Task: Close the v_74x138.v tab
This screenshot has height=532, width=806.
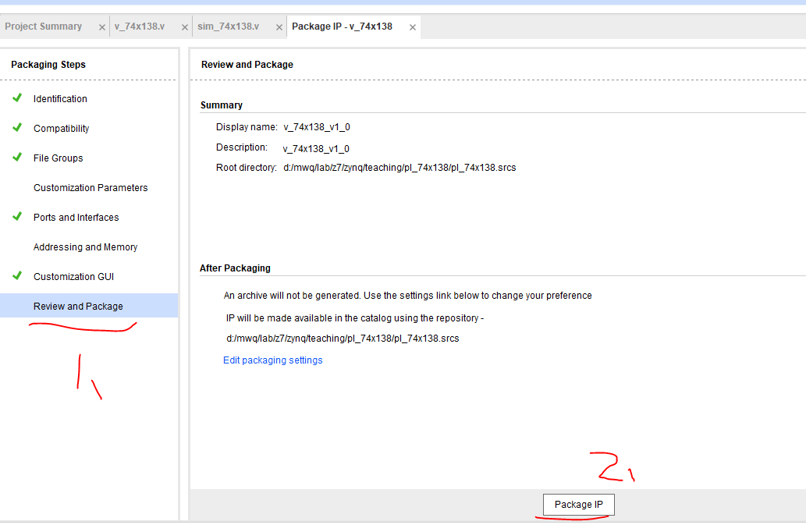Action: [x=185, y=27]
